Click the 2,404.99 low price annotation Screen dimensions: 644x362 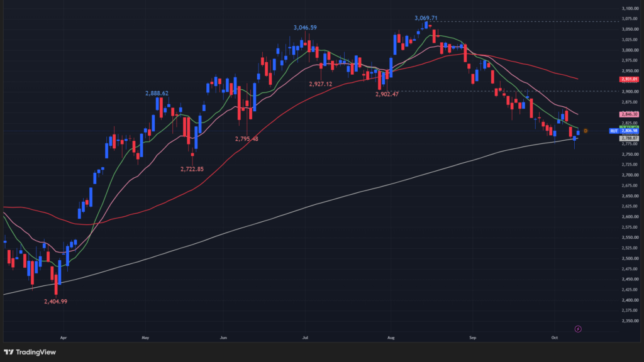tap(55, 301)
